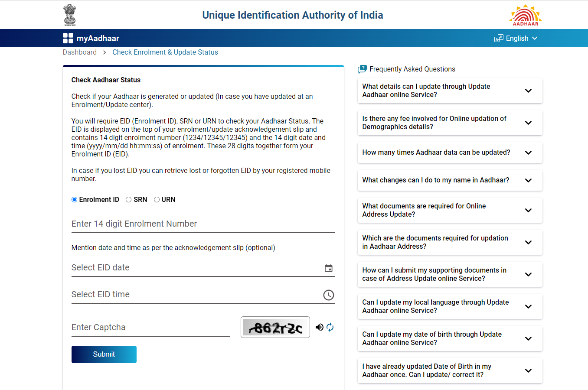Open the EID date calendar picker
The width and height of the screenshot is (588, 390).
click(x=328, y=268)
